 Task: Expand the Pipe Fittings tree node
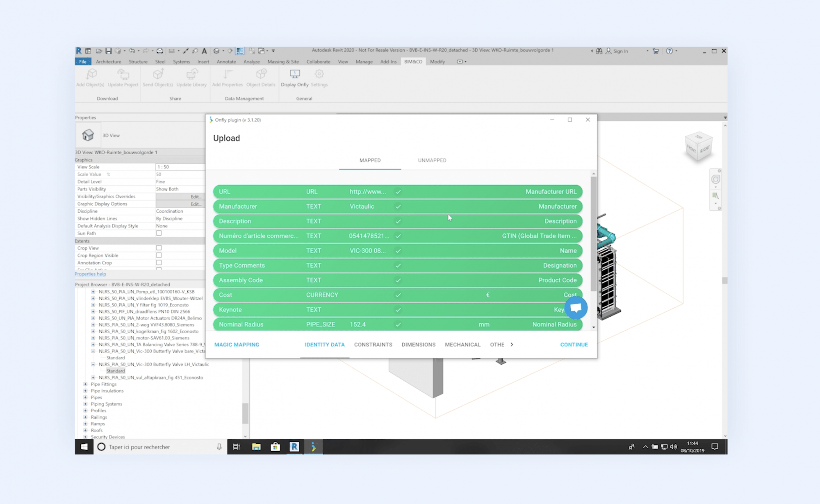85,384
